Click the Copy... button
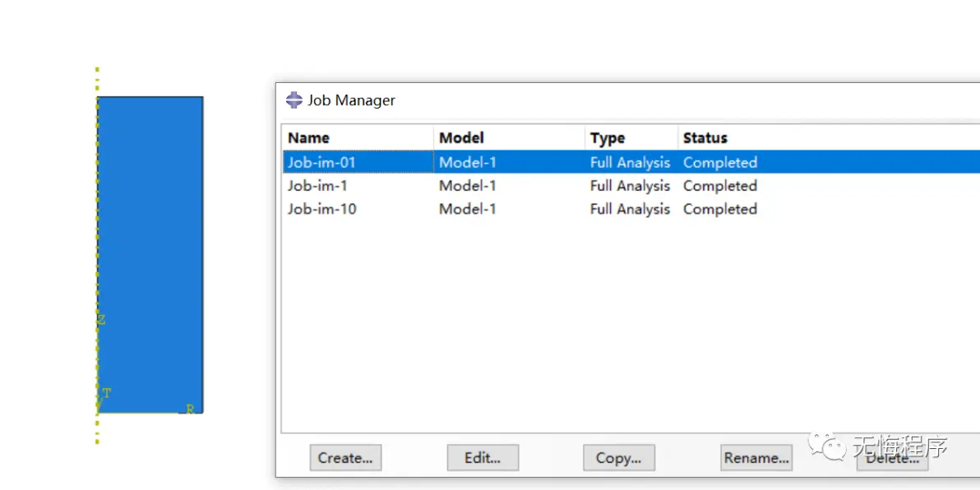Image resolution: width=980 pixels, height=490 pixels. pos(618,458)
